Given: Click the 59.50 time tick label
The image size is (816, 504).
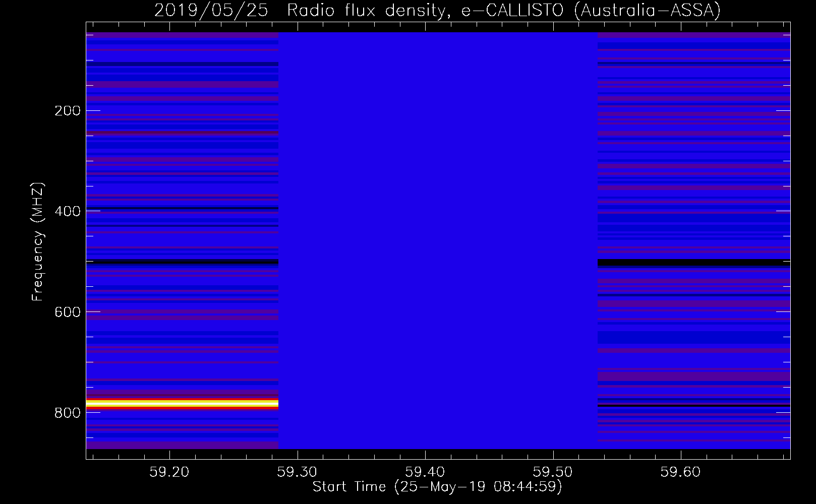Looking at the screenshot, I should click(x=553, y=472).
